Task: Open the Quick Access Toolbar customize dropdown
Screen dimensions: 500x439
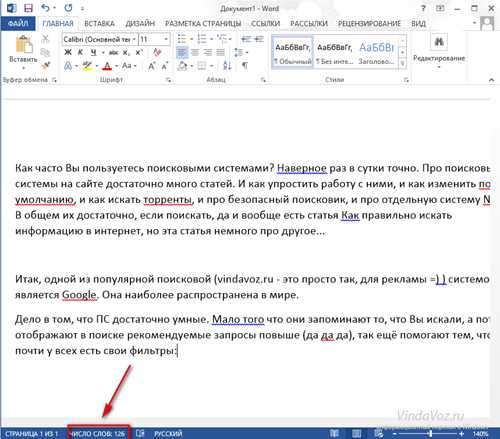Action: coord(83,9)
